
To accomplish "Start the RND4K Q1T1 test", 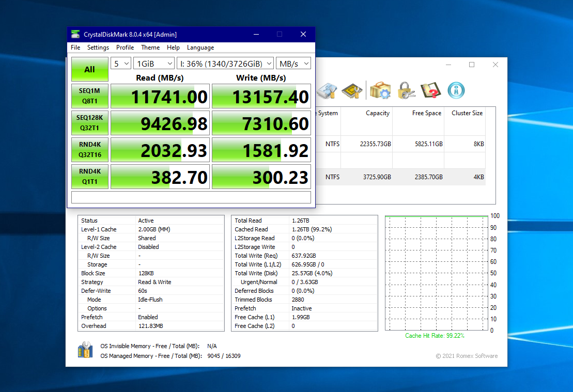I will 90,177.
